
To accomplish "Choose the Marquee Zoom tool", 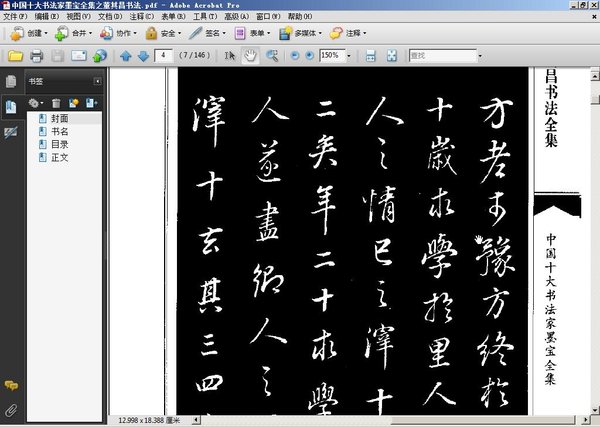I will 272,56.
